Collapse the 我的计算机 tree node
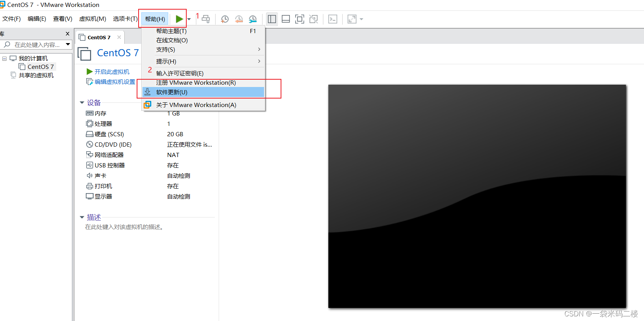 pos(5,59)
